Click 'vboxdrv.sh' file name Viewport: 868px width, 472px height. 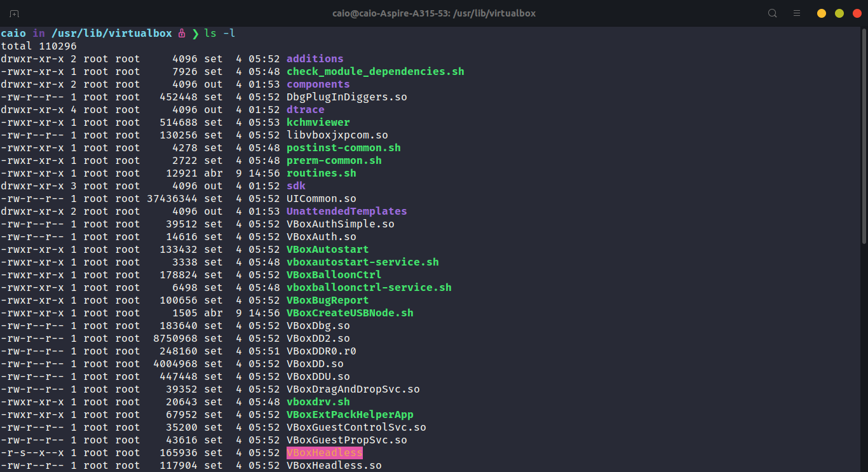318,401
